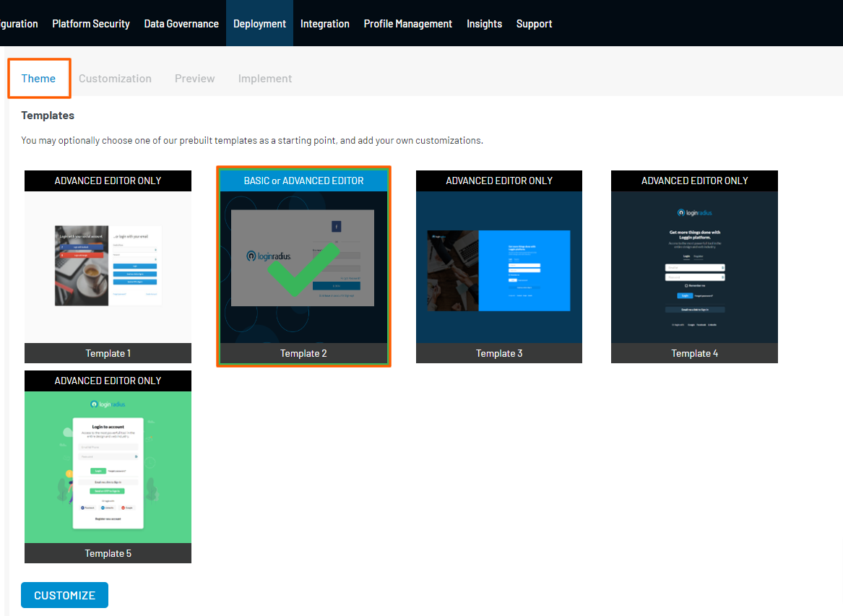Viewport: 843px width, 616px height.
Task: Choose the Template 3 thumbnail
Action: (x=499, y=266)
